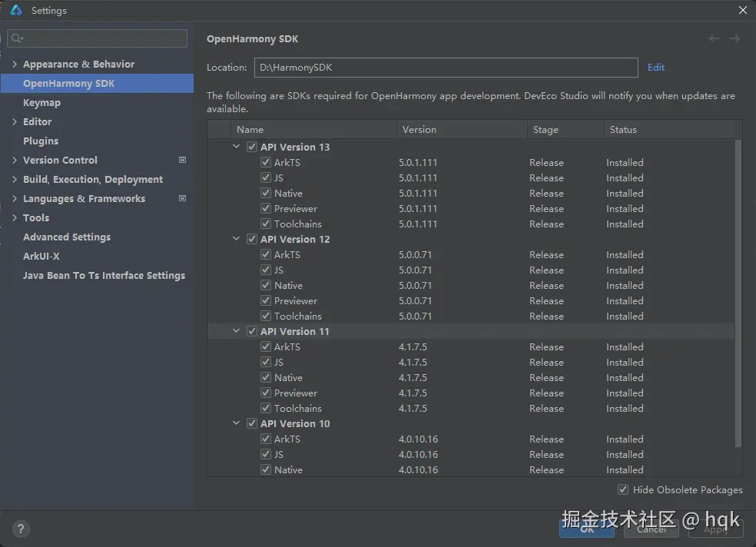Click the search magnifier icon

tap(17, 38)
